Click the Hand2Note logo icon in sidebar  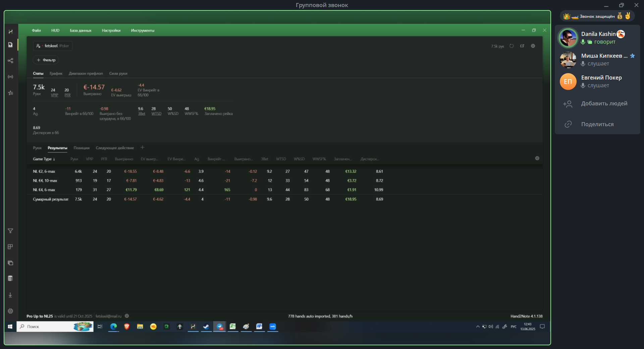(x=10, y=32)
